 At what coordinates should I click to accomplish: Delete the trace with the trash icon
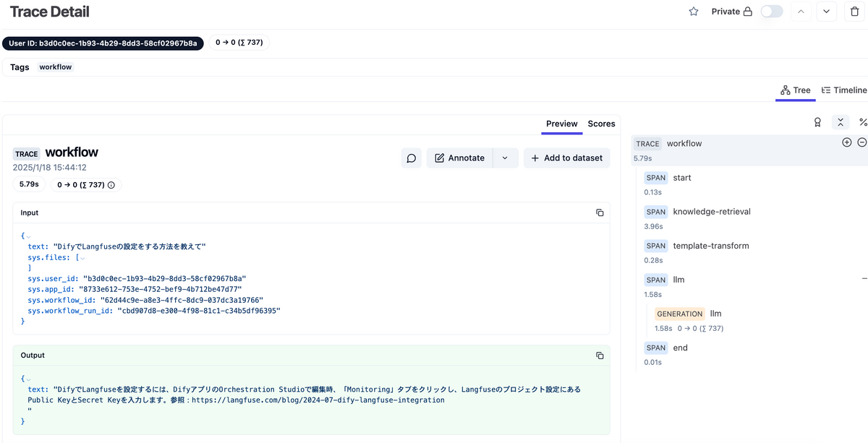point(854,12)
